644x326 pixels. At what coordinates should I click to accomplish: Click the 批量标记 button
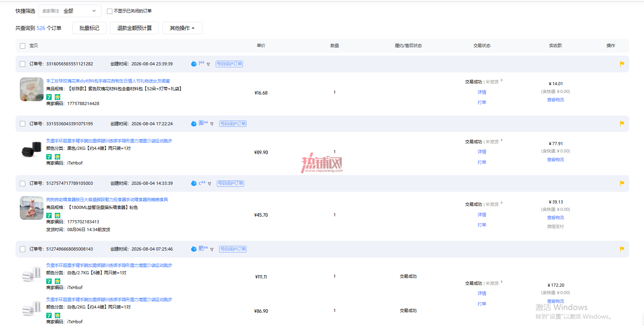tap(89, 28)
